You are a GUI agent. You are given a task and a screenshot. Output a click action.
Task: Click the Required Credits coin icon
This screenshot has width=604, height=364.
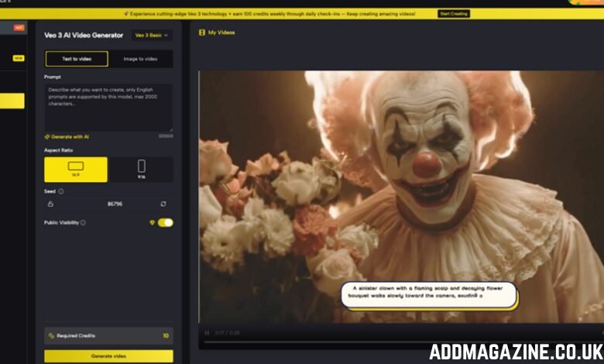51,335
